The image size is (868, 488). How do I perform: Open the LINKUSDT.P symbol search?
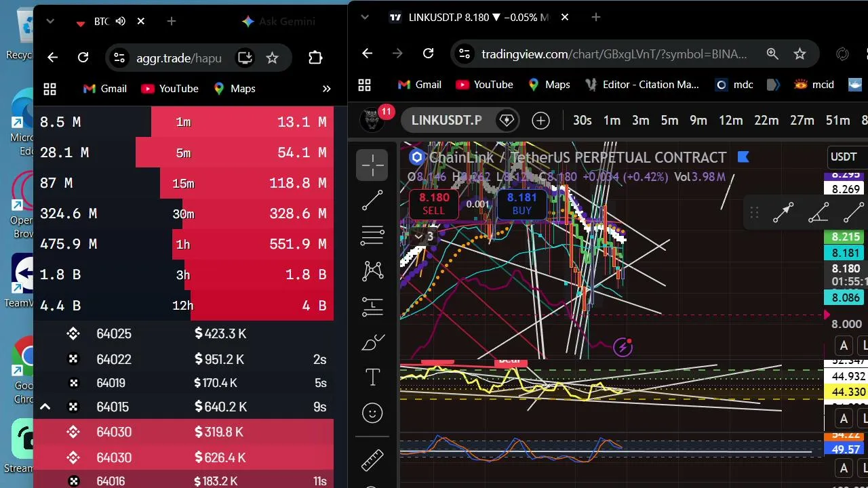(446, 121)
